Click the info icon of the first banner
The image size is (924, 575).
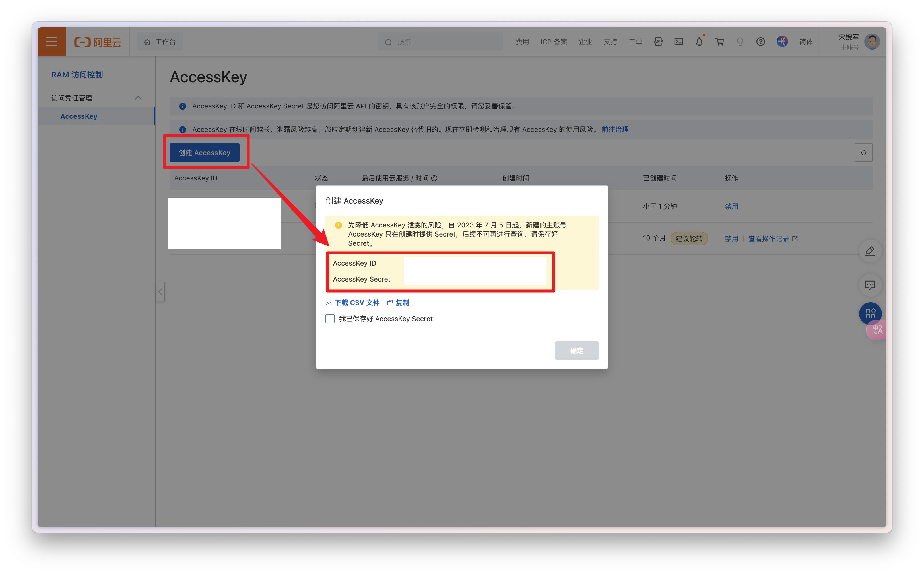pyautogui.click(x=182, y=106)
